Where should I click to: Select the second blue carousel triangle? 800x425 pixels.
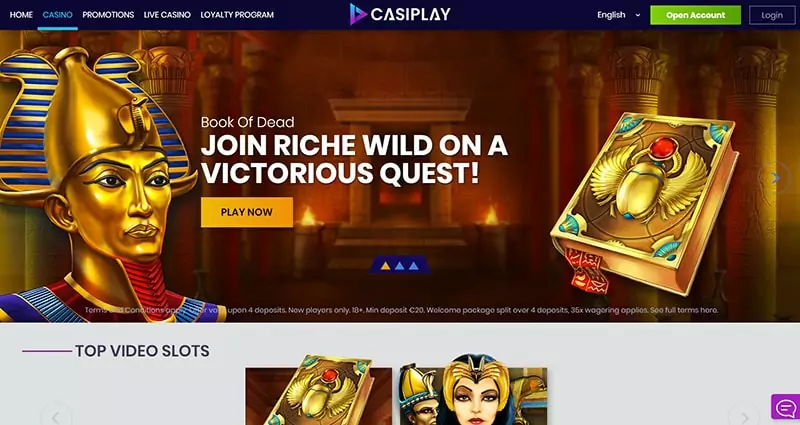(x=399, y=266)
